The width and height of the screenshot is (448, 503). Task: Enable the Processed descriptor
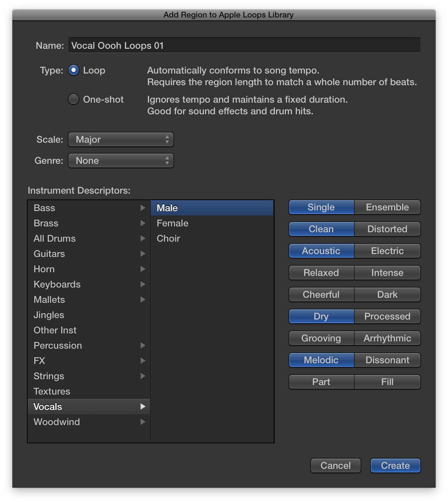[x=387, y=316]
